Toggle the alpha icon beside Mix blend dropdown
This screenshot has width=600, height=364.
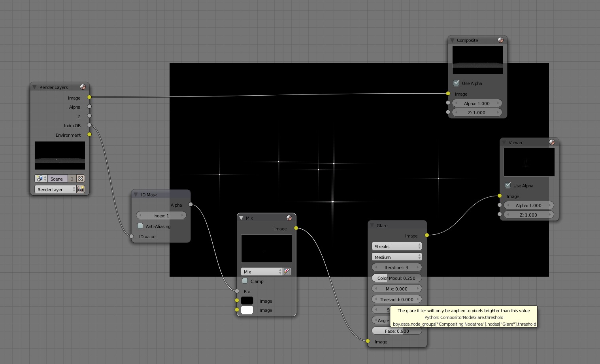(x=287, y=272)
